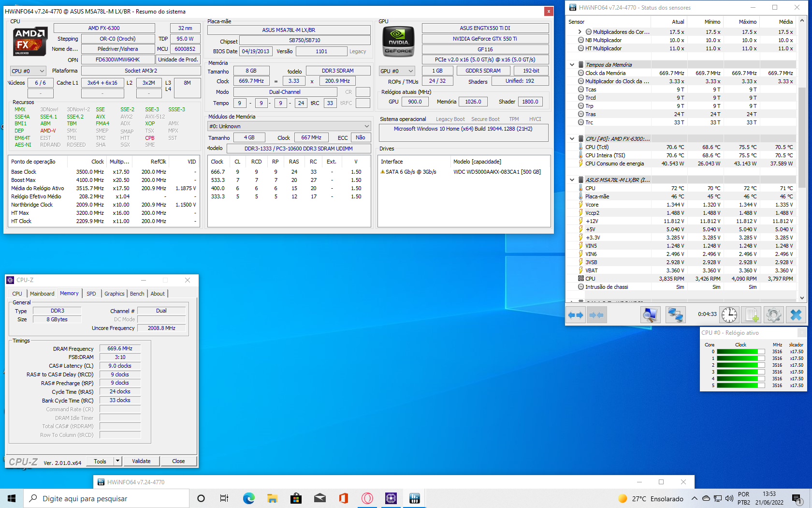Expand Multiplicadores do Core sensor row
The width and height of the screenshot is (812, 508).
[x=580, y=32]
